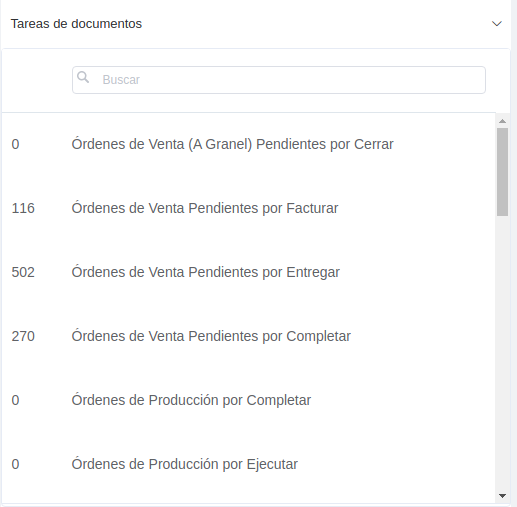
Task: Click the count 502 for Pendientes por Entregar
Action: tap(23, 272)
